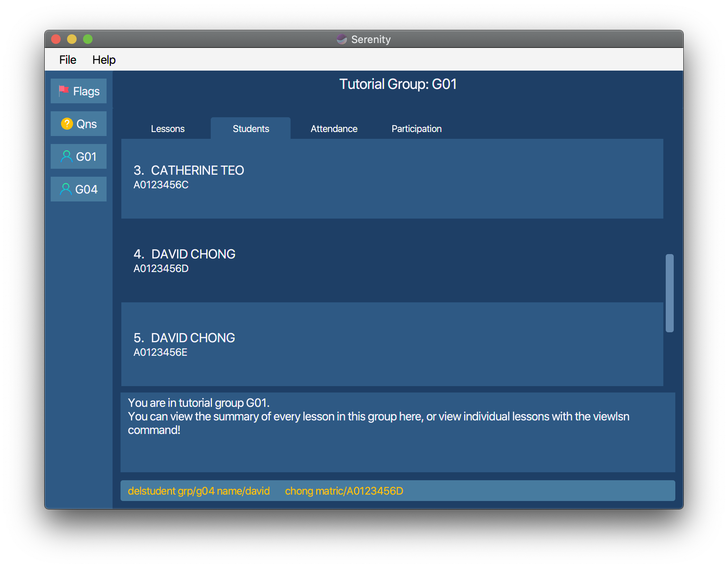This screenshot has height=568, width=728.
Task: Select tutorial group G01 button
Action: 79,156
